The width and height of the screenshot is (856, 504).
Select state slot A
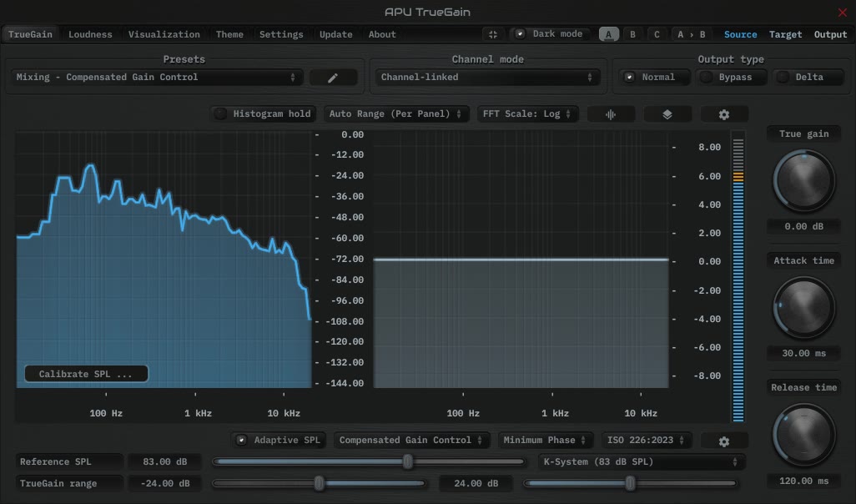click(609, 34)
